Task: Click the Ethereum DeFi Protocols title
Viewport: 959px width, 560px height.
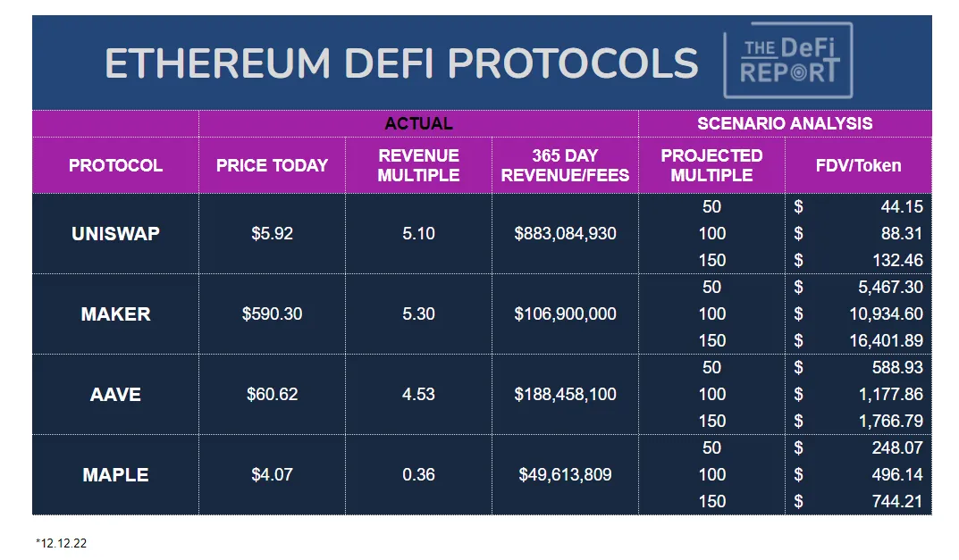Action: [401, 63]
